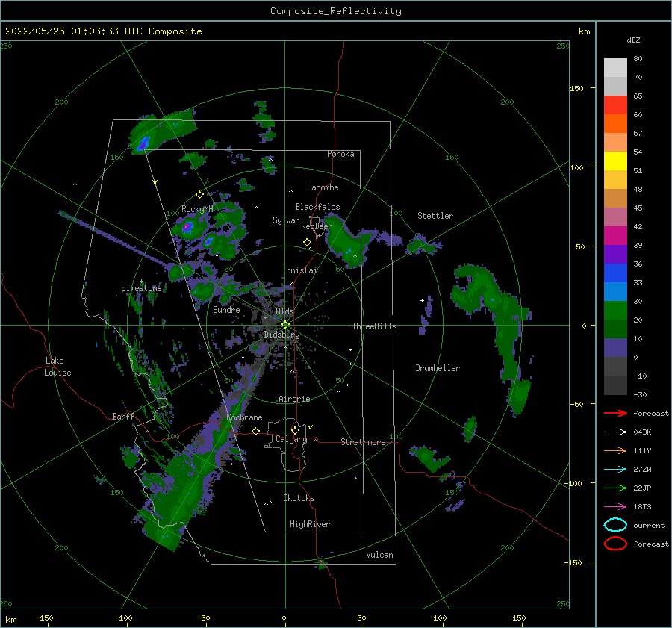Viewport: 672px width, 628px height.
Task: Click the Stettler label
Action: click(435, 216)
